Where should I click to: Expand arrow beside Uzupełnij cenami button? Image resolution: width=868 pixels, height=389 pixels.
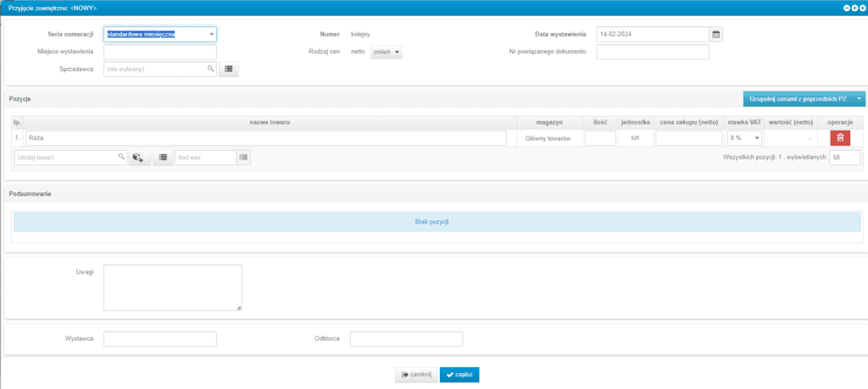[x=859, y=99]
